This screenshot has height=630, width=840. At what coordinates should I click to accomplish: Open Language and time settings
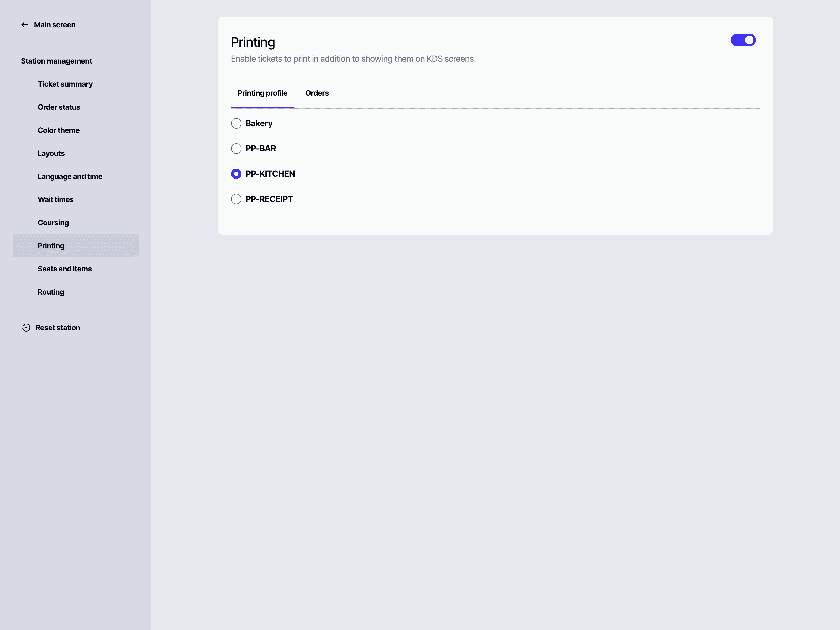click(70, 176)
